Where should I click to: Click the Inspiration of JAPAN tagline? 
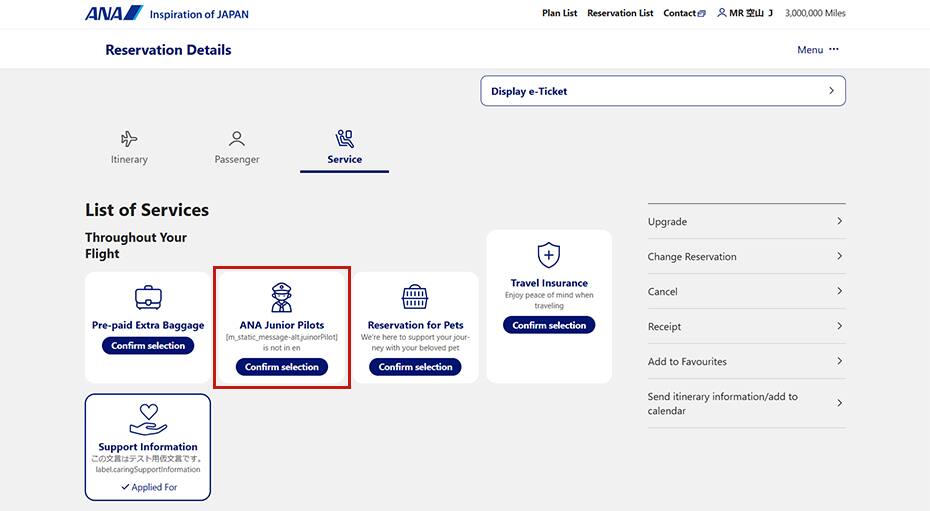(x=199, y=14)
